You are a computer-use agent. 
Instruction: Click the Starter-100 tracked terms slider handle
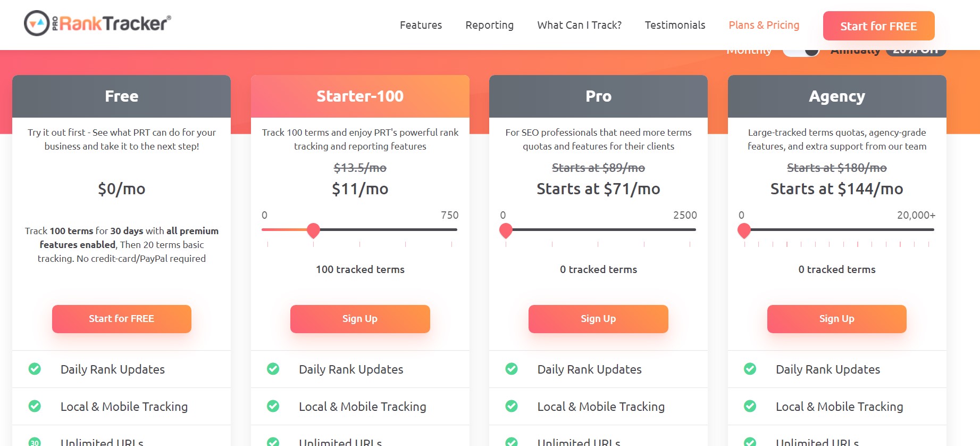[313, 230]
